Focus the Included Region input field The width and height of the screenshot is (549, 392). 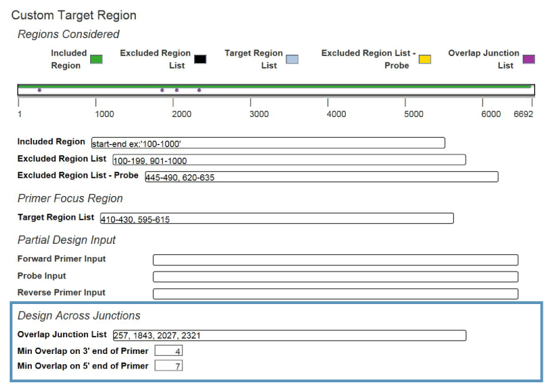268,143
